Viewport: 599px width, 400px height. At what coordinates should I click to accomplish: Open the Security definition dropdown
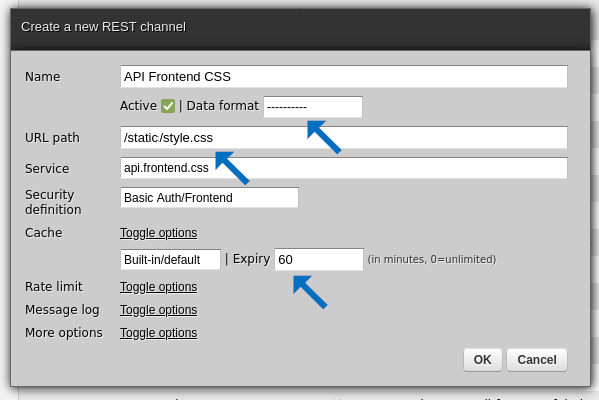click(209, 198)
